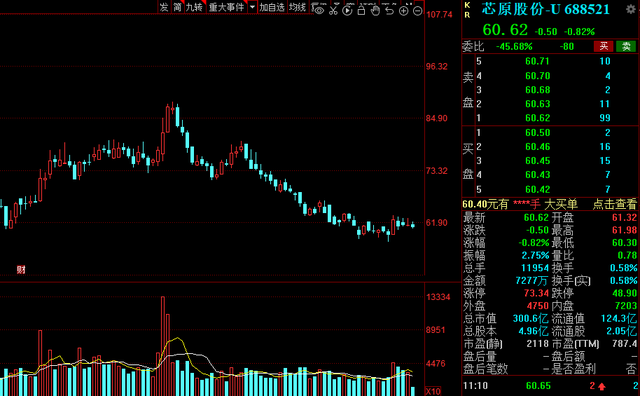
Task: Select the hand pan tool icon
Action: [376, 11]
